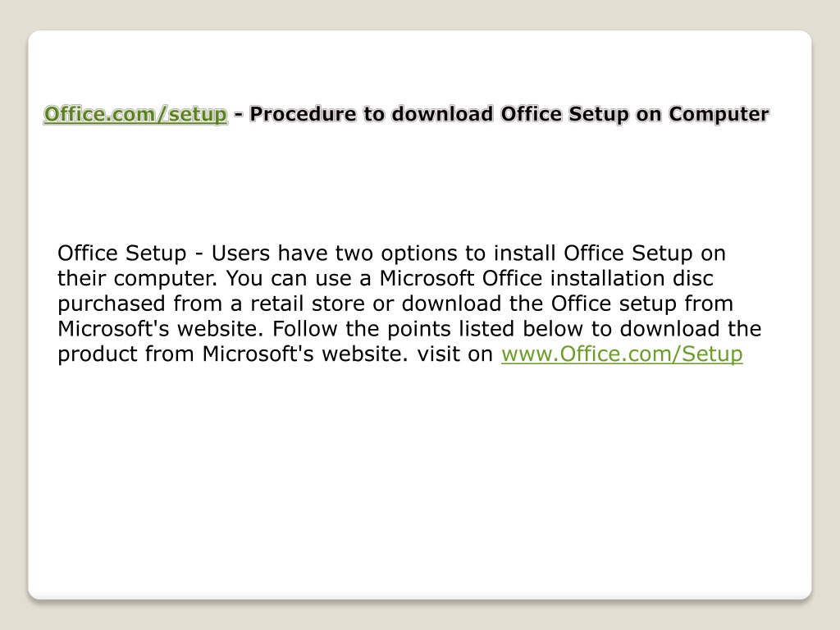
Task: Click 'Office Setup on Computer' in the title
Action: click(x=635, y=114)
